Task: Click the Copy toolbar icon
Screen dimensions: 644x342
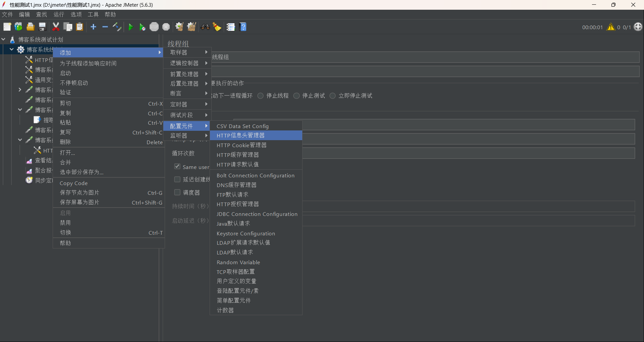Action: (68, 27)
